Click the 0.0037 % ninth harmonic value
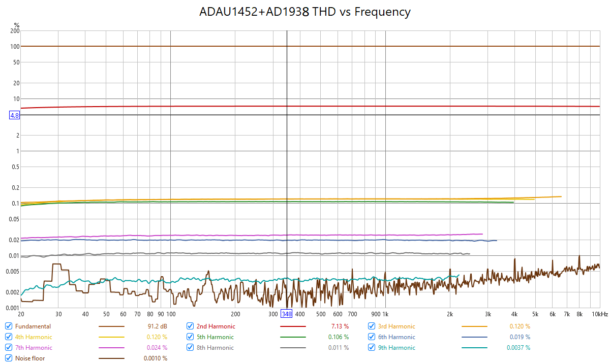Image resolution: width=610 pixels, height=364 pixels. (x=518, y=348)
